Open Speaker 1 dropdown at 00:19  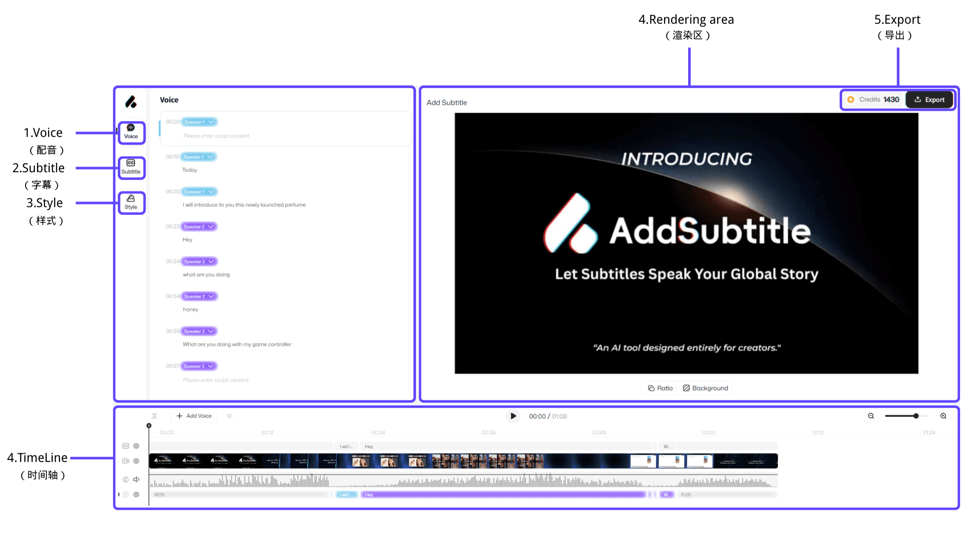[199, 157]
